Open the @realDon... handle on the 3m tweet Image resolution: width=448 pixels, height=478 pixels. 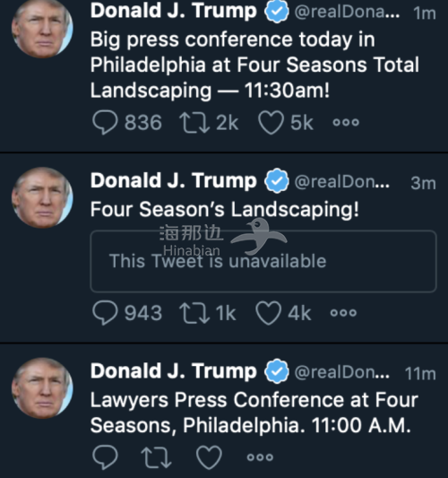pyautogui.click(x=341, y=182)
